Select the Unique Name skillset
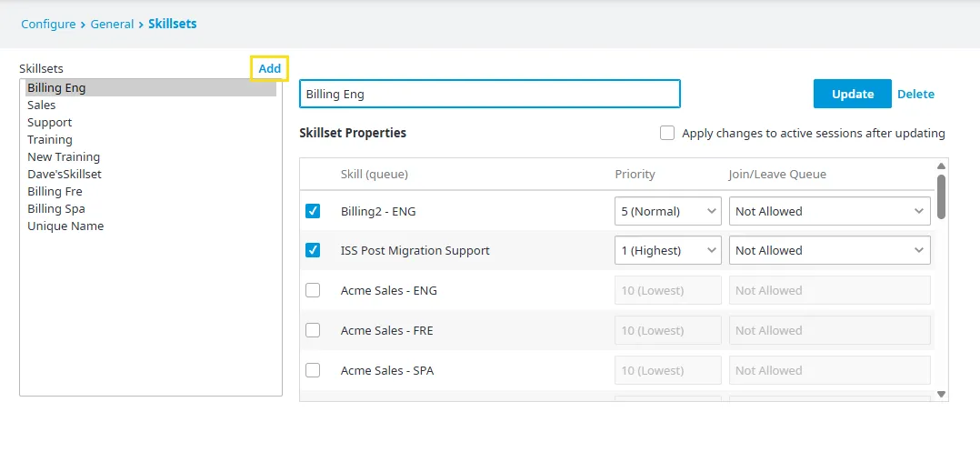 pyautogui.click(x=151, y=226)
